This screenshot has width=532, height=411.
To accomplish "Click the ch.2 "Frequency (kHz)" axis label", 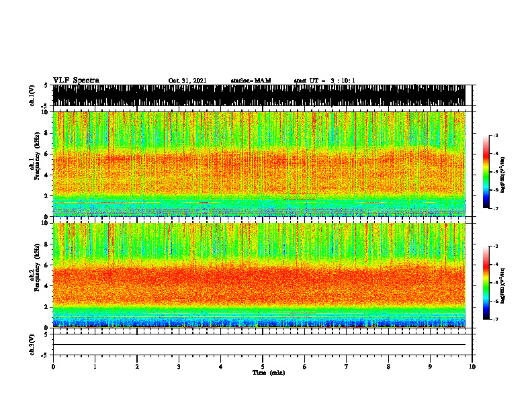I will 37,267.
